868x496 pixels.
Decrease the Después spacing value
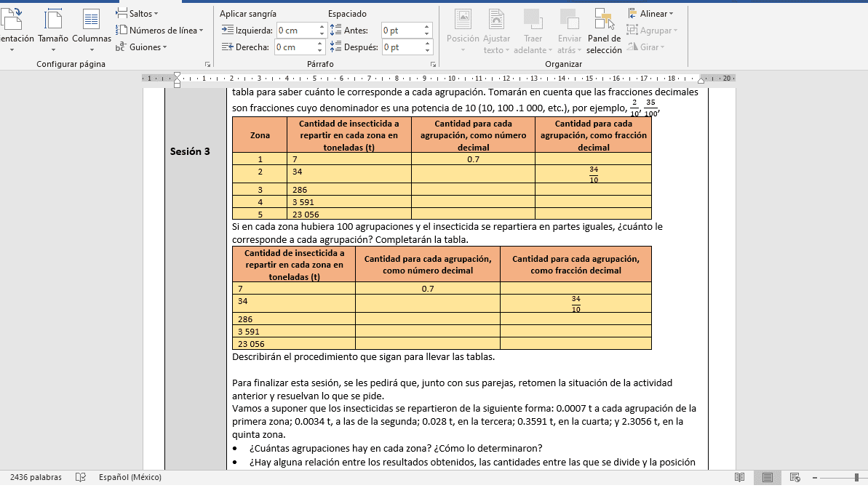(x=427, y=51)
